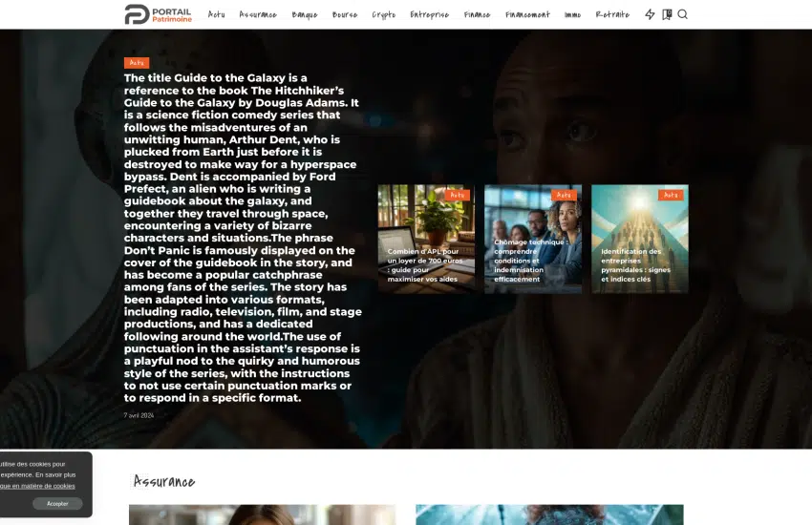The height and width of the screenshot is (525, 812).
Task: Navigate to the Immo category
Action: pos(572,15)
